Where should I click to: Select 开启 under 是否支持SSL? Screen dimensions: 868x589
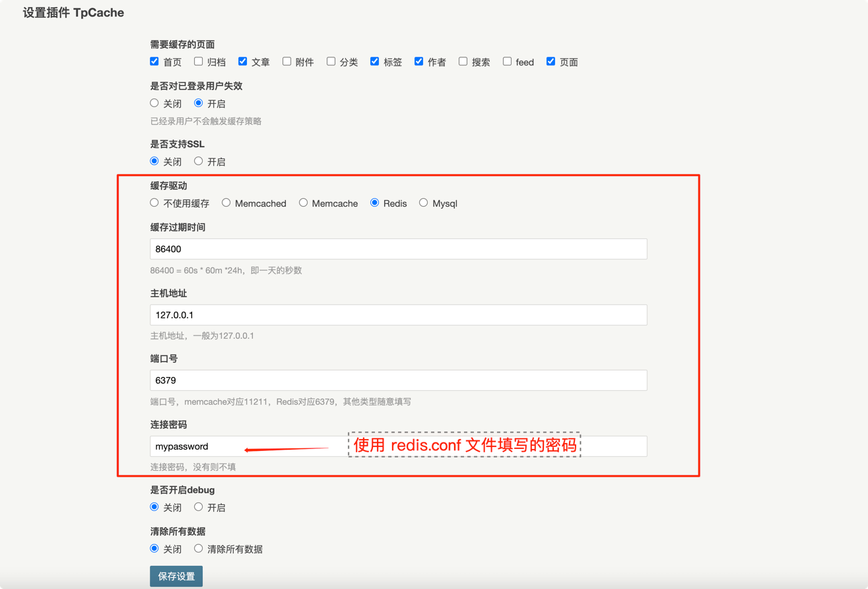(198, 161)
